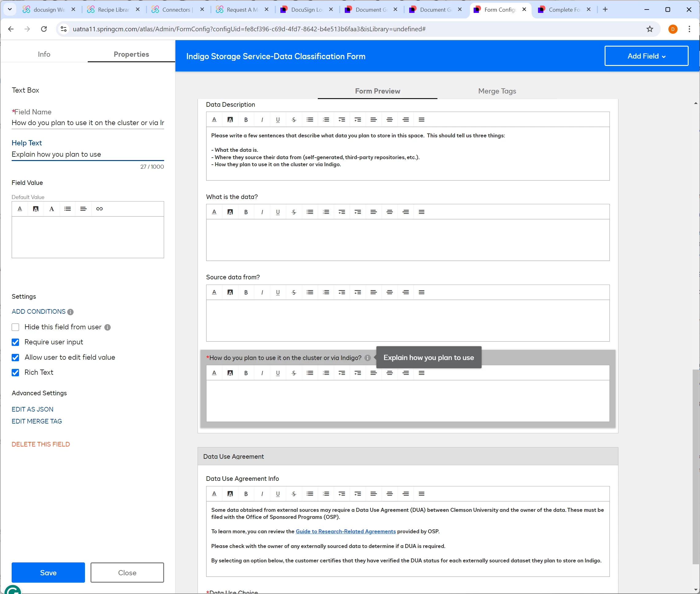700x594 pixels.
Task: Click the Save button
Action: pos(48,573)
